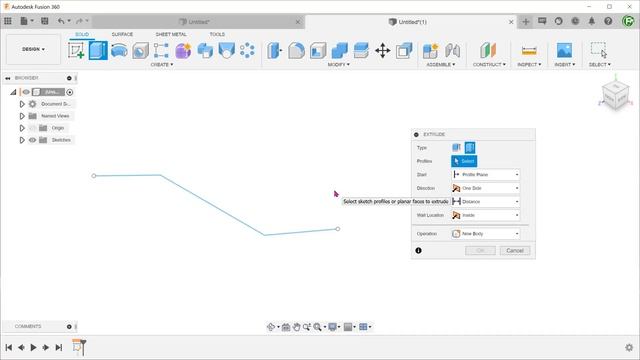Click the window Select tool icon

[599, 50]
